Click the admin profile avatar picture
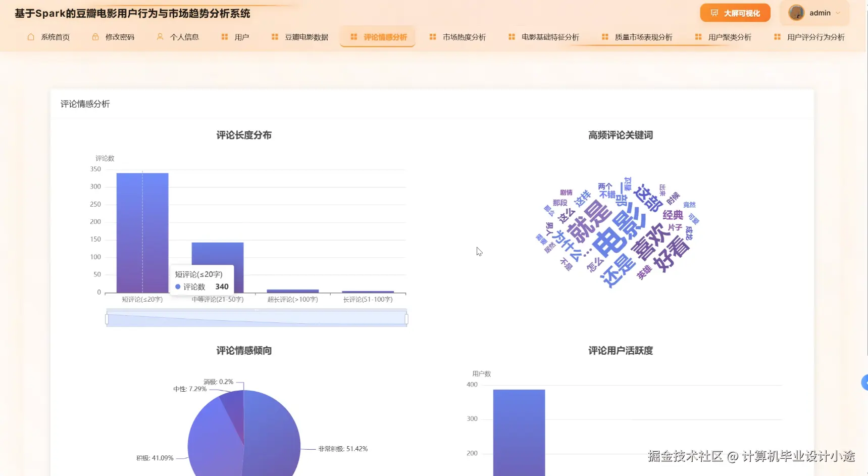Screen dimensions: 868x476 click(797, 13)
